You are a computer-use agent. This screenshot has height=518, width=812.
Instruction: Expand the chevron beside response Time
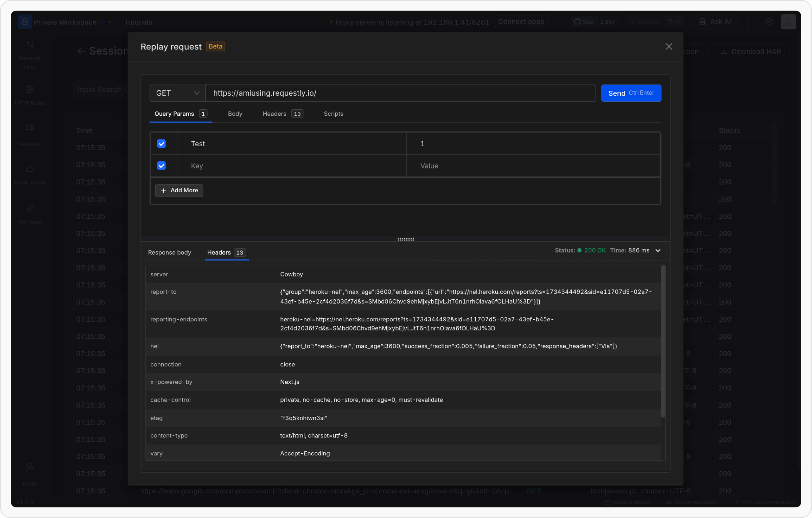pyautogui.click(x=658, y=251)
